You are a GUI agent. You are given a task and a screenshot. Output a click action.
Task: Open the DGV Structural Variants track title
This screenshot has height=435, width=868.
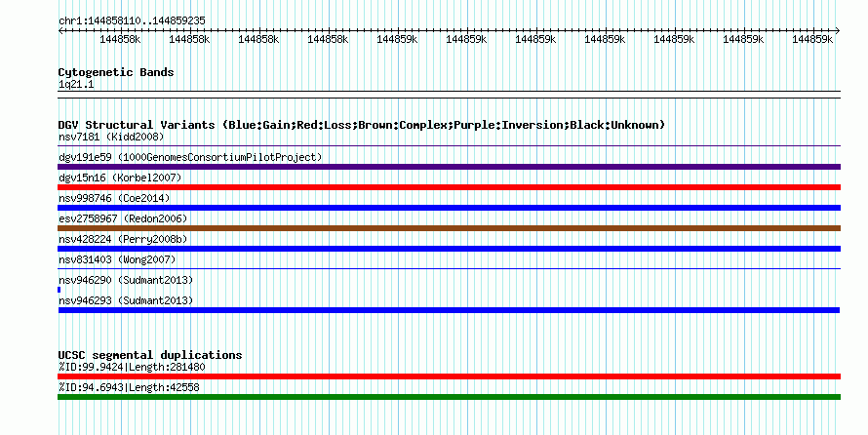362,125
